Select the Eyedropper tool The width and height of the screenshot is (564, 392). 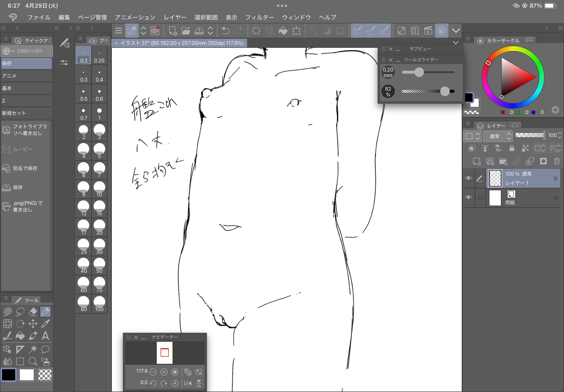point(45,324)
